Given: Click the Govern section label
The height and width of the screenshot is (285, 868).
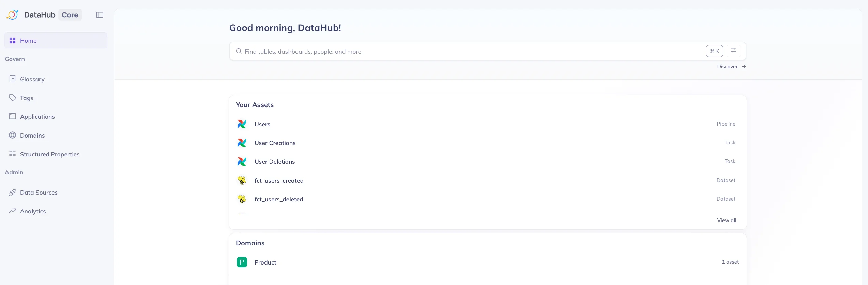Looking at the screenshot, I should coord(15,59).
